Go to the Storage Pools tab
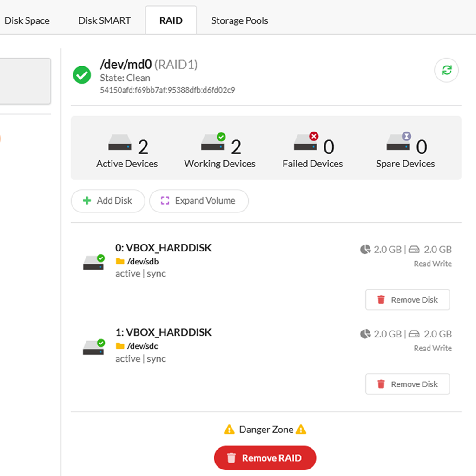 point(239,21)
